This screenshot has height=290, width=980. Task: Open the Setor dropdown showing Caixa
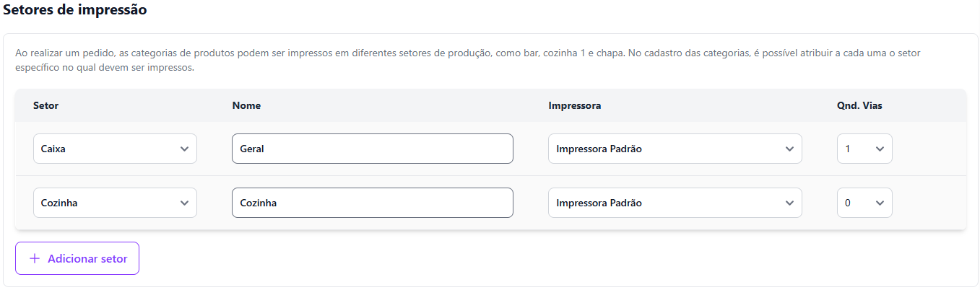pyautogui.click(x=114, y=149)
